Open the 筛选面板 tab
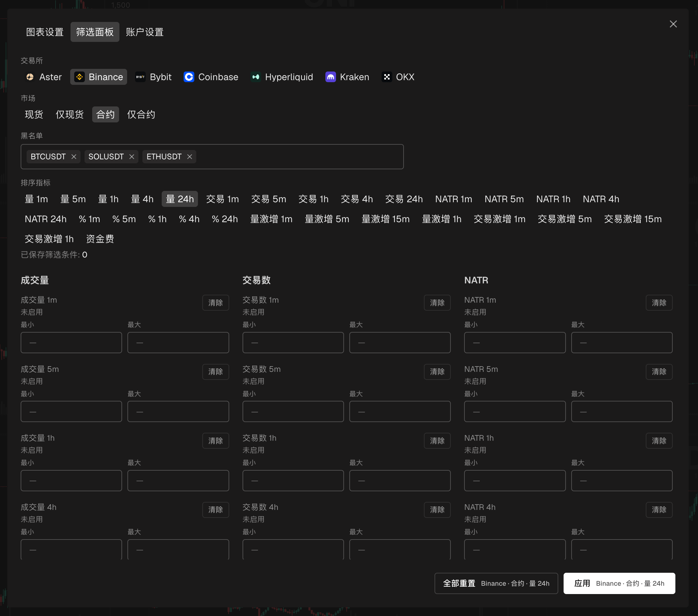The image size is (698, 616). [x=95, y=32]
